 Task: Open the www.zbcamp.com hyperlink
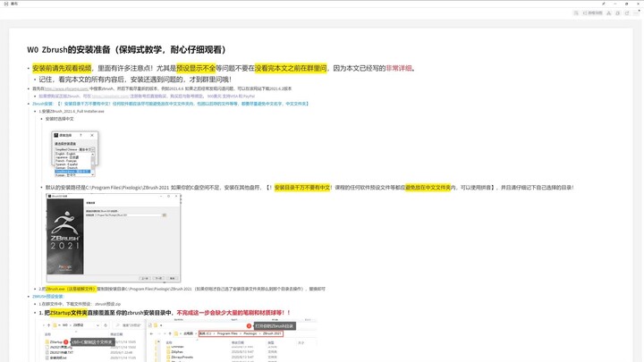pos(66,88)
